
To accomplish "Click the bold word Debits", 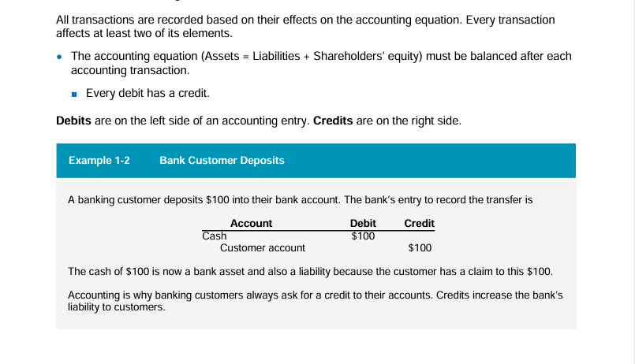I will tap(74, 121).
